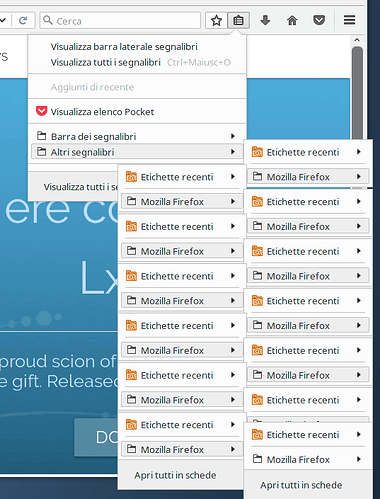The height and width of the screenshot is (499, 380).
Task: Open Visualizza elenco Pocket
Action: point(137,112)
